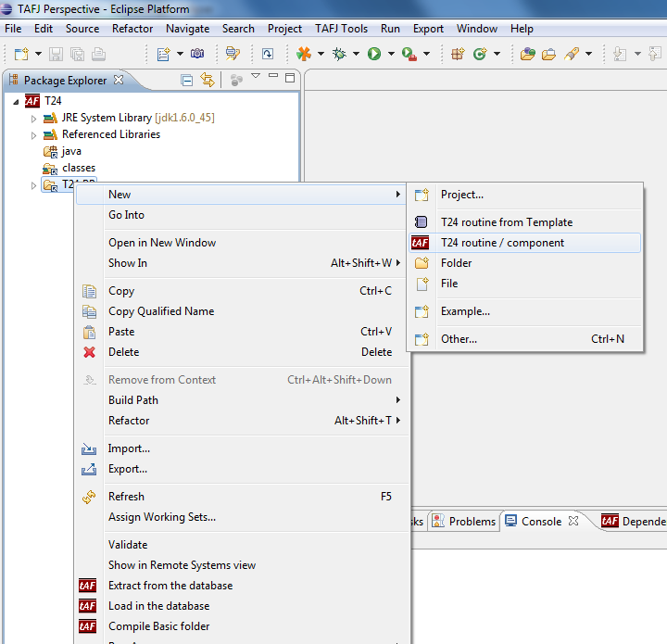
Task: Click the red Delete X icon
Action: pyautogui.click(x=89, y=352)
